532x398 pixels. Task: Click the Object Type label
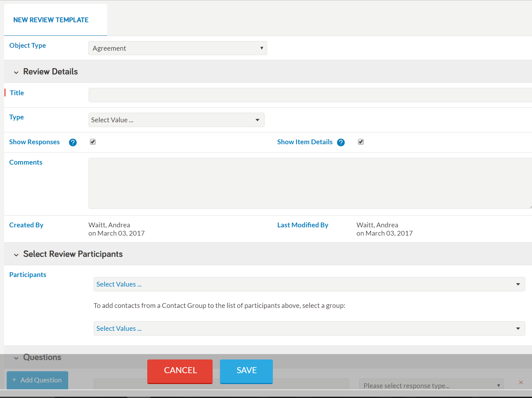pyautogui.click(x=27, y=46)
